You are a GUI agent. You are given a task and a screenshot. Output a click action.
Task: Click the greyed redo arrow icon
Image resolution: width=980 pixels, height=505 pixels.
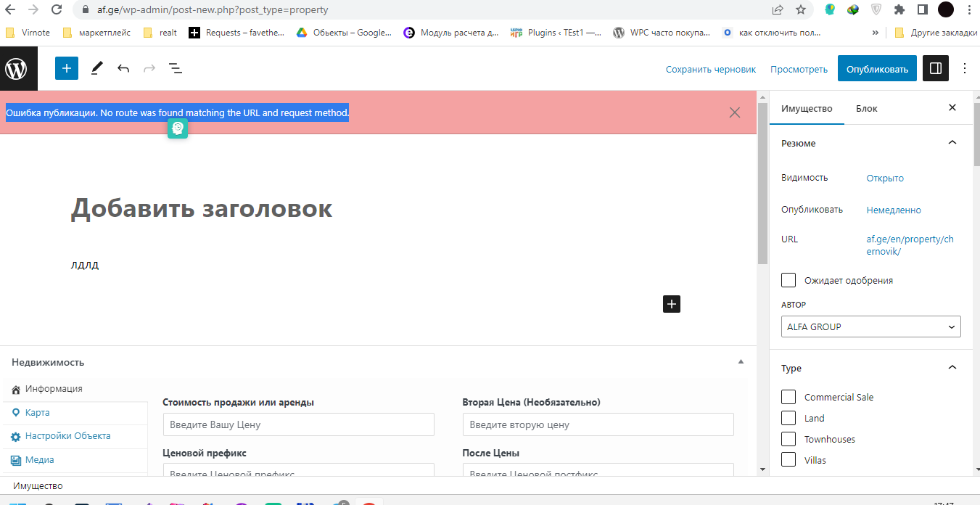[149, 68]
